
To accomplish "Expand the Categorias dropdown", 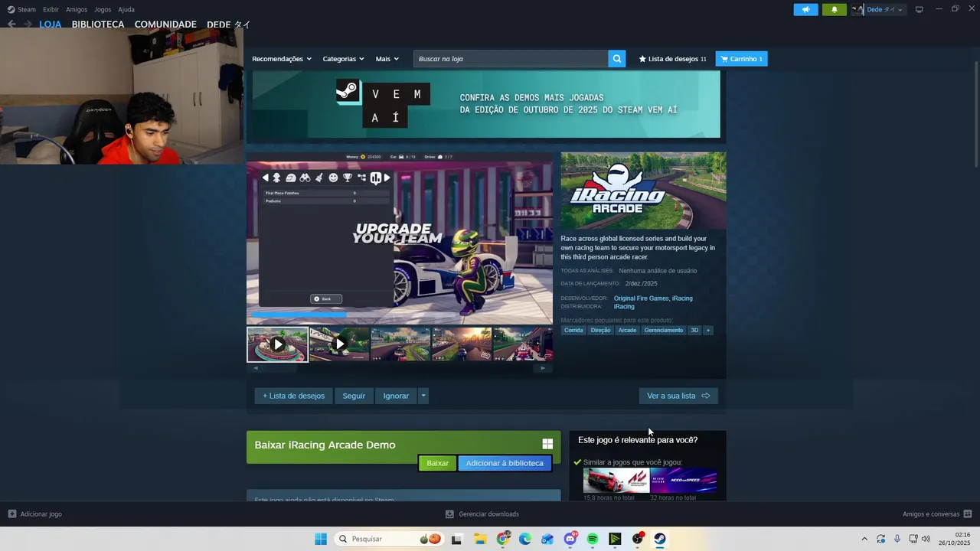I will coord(343,59).
